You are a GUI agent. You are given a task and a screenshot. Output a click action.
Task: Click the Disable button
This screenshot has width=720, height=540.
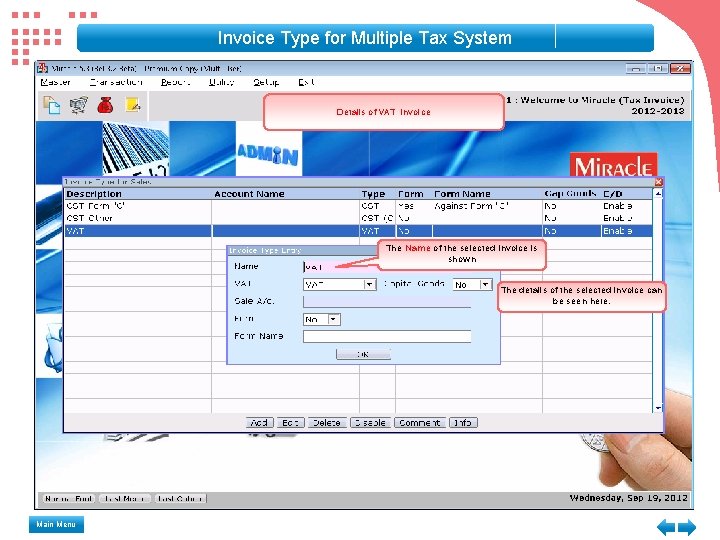370,423
